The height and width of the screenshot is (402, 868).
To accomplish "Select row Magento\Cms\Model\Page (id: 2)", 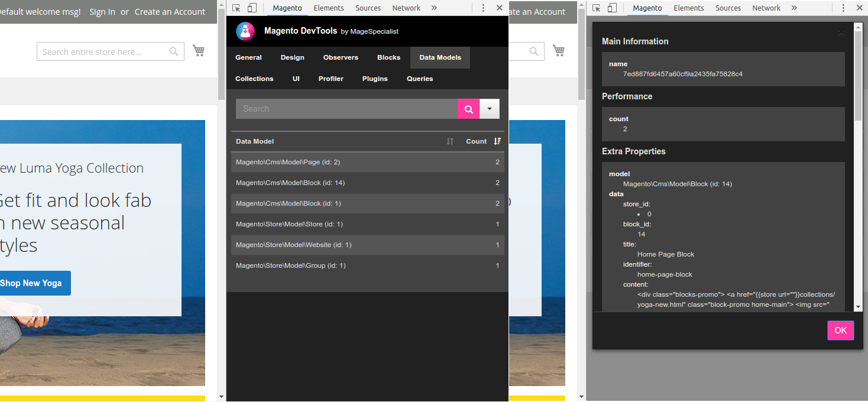I will [x=368, y=162].
